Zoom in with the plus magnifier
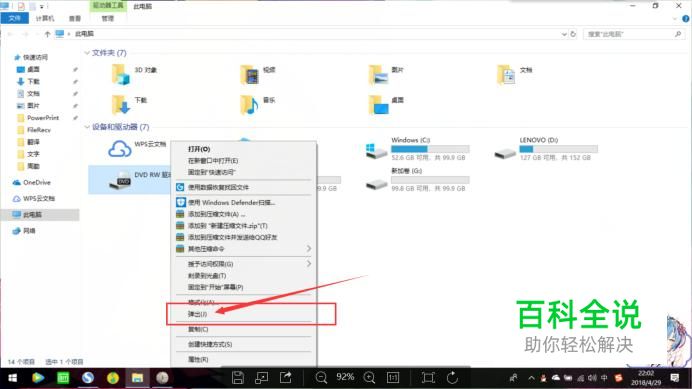692x389 pixels. tap(369, 378)
